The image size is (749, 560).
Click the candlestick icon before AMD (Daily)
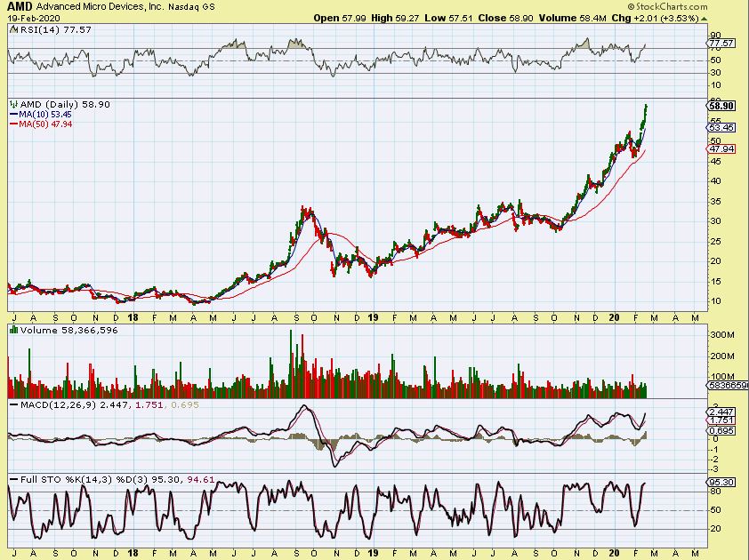coord(14,104)
